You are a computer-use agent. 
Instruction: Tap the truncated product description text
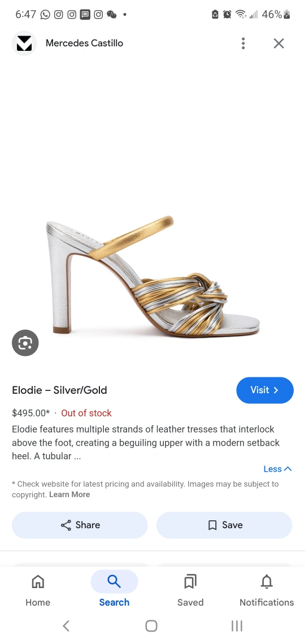click(x=146, y=443)
